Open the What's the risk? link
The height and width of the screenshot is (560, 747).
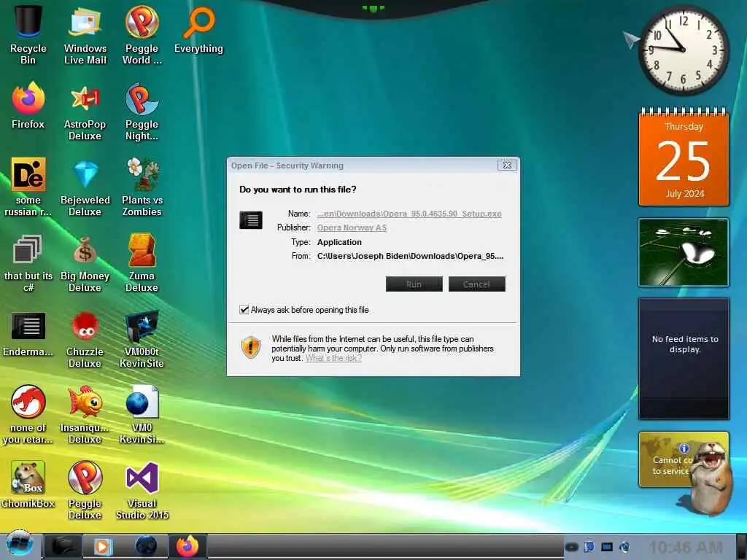[x=333, y=358]
